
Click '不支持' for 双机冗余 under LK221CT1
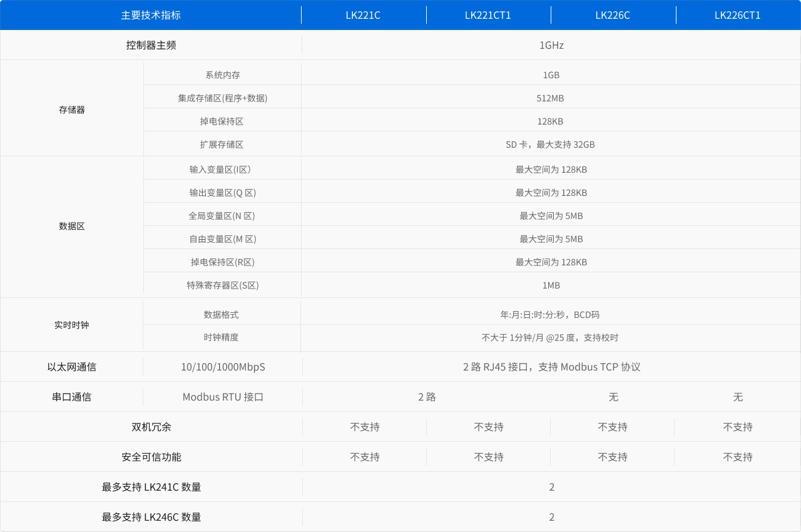(x=489, y=427)
